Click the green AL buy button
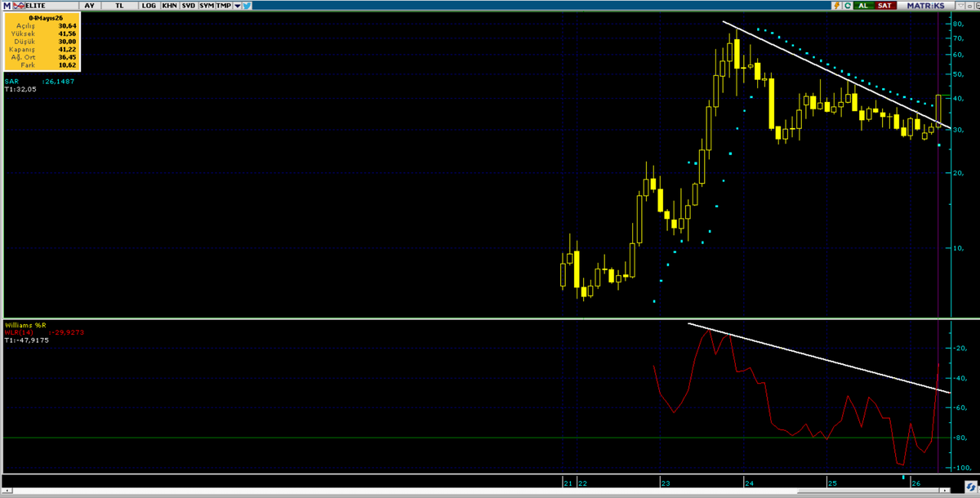The height and width of the screenshot is (498, 980). point(864,6)
